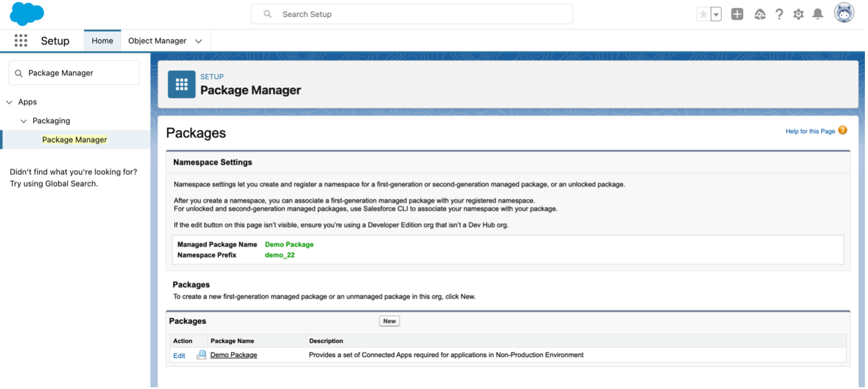The height and width of the screenshot is (389, 868).
Task: Click the New button in Packages
Action: click(389, 321)
